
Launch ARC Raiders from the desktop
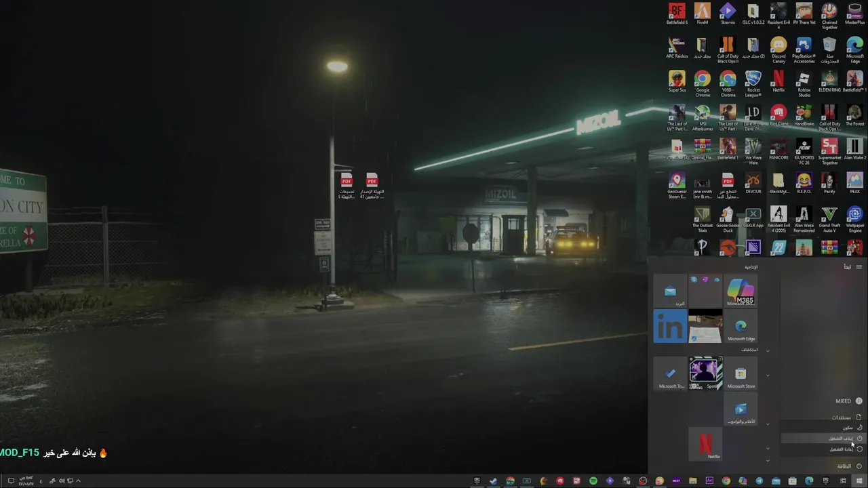[677, 47]
